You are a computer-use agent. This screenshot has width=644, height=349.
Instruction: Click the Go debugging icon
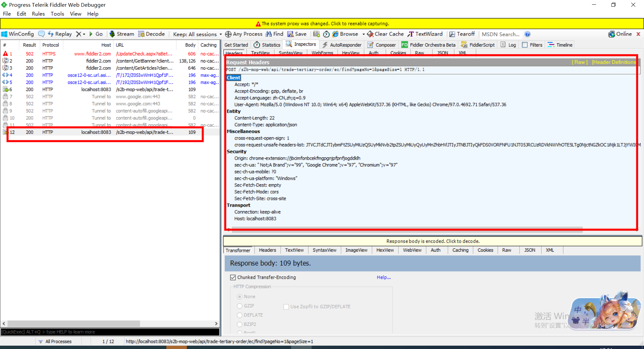coord(96,34)
